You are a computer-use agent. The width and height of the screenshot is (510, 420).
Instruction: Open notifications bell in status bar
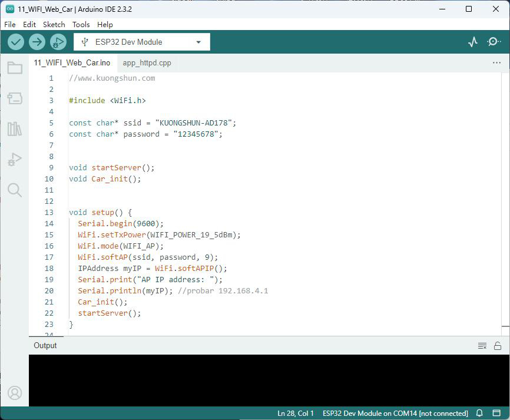479,413
